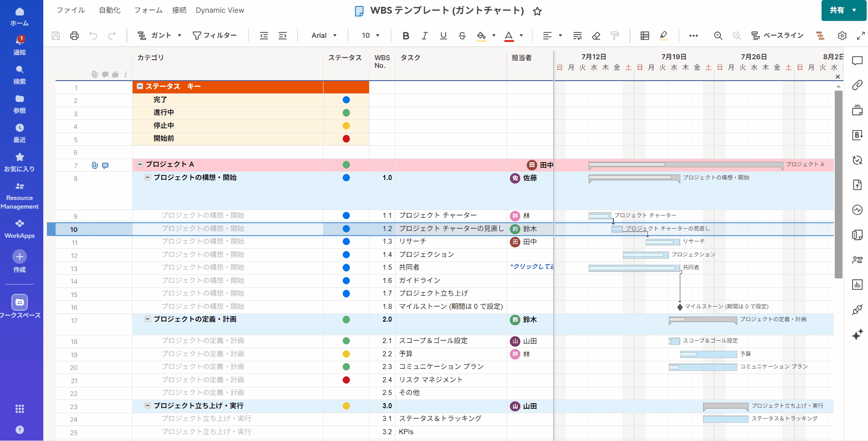
Task: Apply strikethrough formatting
Action: [462, 36]
